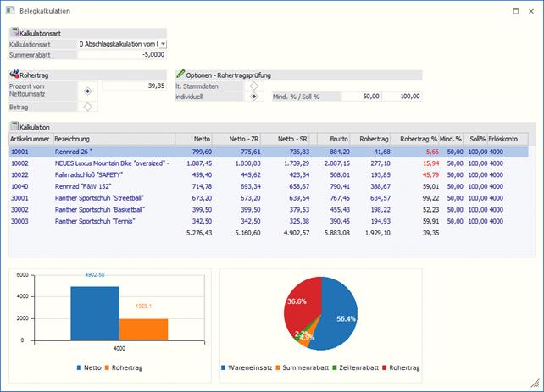Click the Belegkalkulation window title icon

(x=13, y=11)
